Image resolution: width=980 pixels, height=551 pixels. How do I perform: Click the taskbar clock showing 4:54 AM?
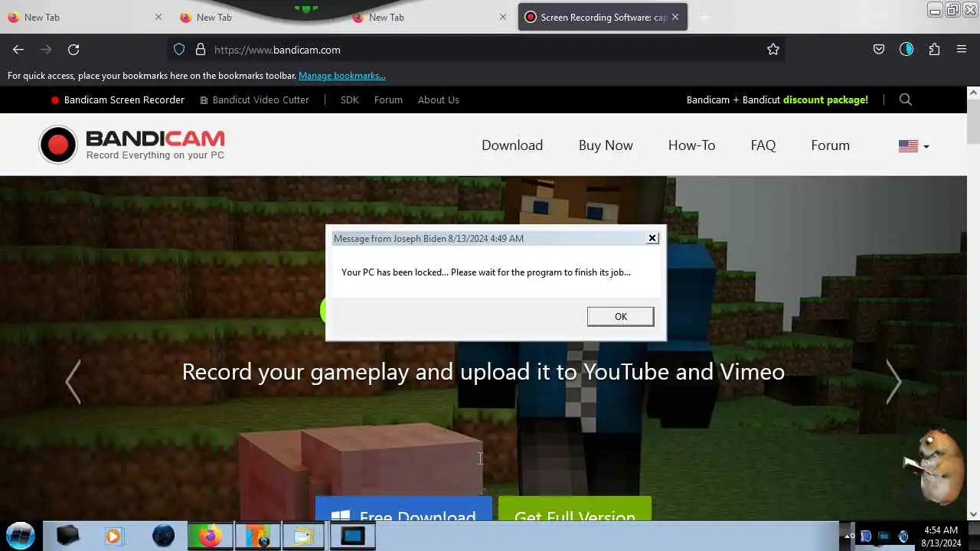pyautogui.click(x=941, y=536)
